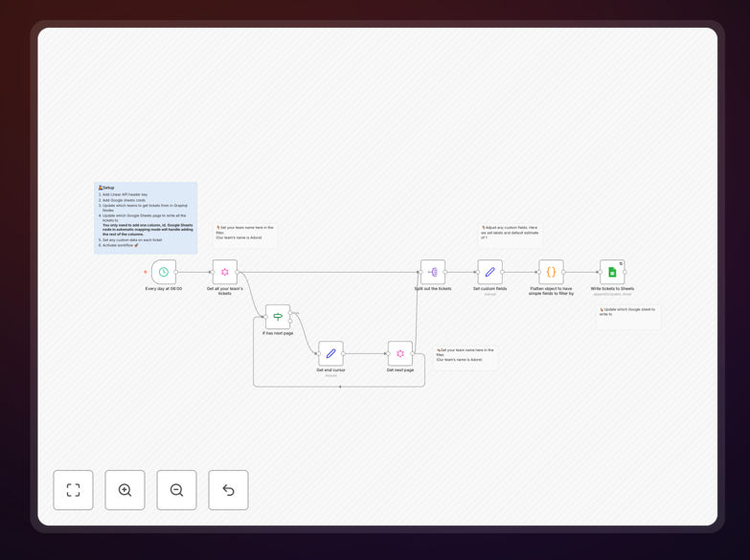The image size is (750, 560).
Task: Click the 'Split out the tickets' label
Action: (433, 289)
